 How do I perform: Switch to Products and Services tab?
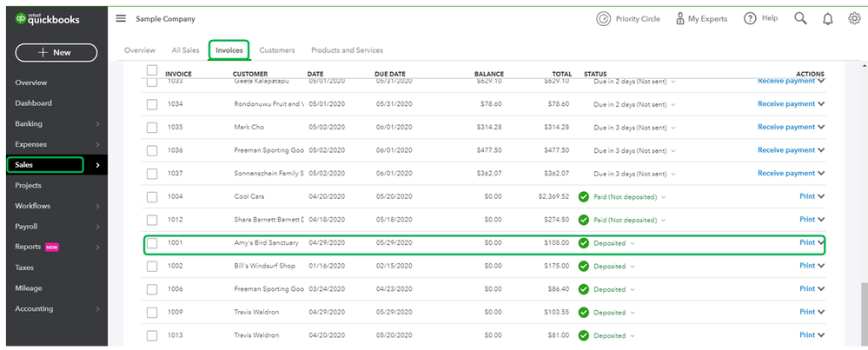click(x=347, y=50)
